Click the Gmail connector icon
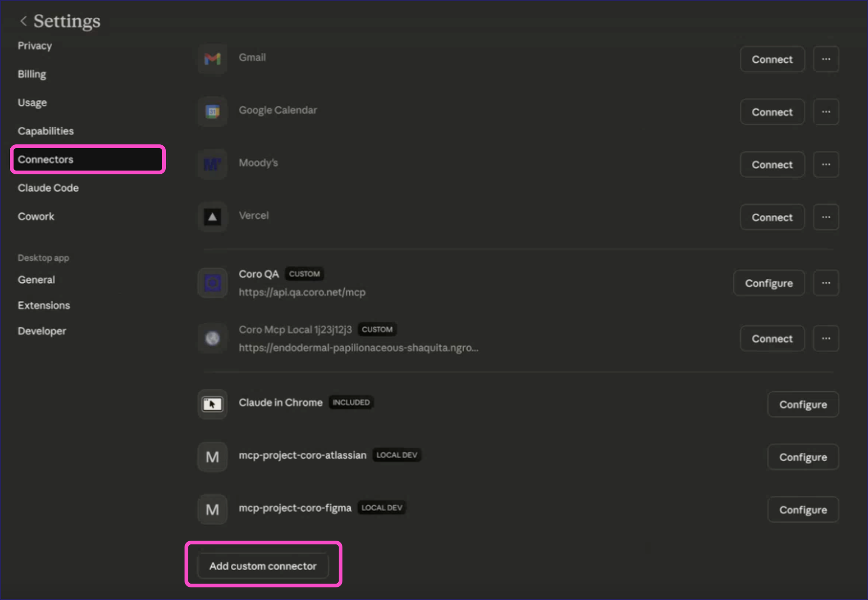This screenshot has height=600, width=868. [212, 59]
